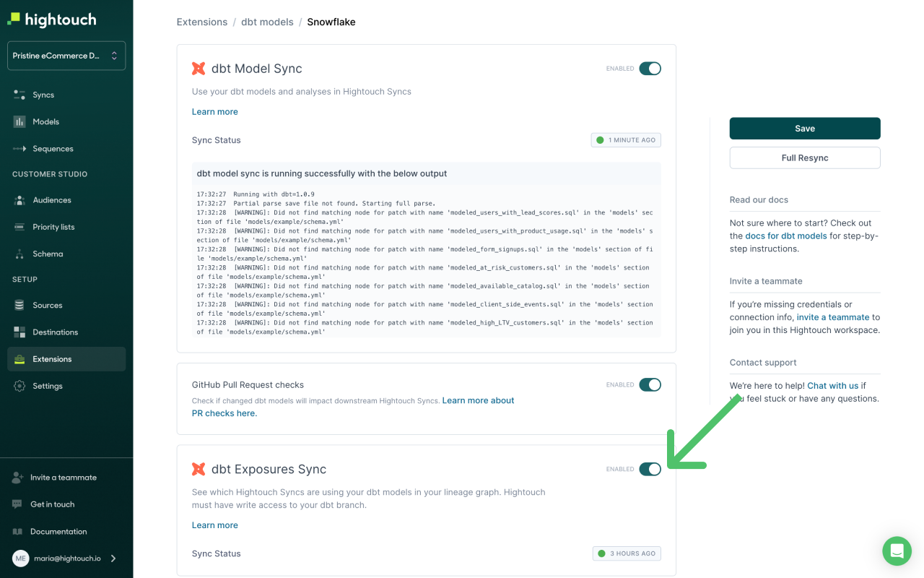This screenshot has width=924, height=578.
Task: Click the Models bar chart icon
Action: pos(19,121)
